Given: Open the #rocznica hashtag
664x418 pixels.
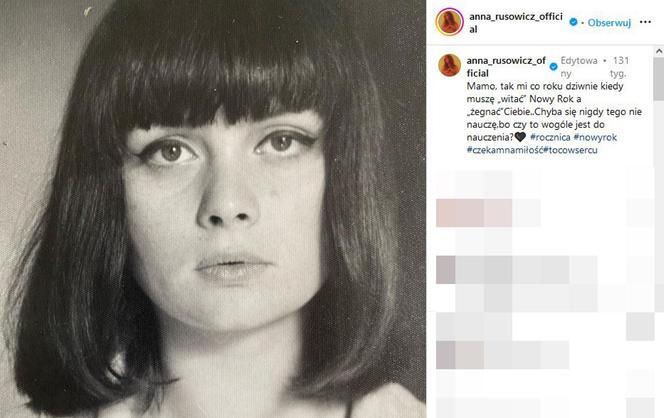Looking at the screenshot, I should [x=550, y=137].
